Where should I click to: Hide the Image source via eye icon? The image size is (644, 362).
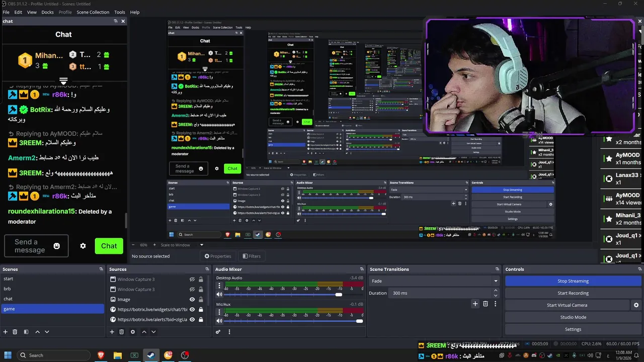click(192, 300)
